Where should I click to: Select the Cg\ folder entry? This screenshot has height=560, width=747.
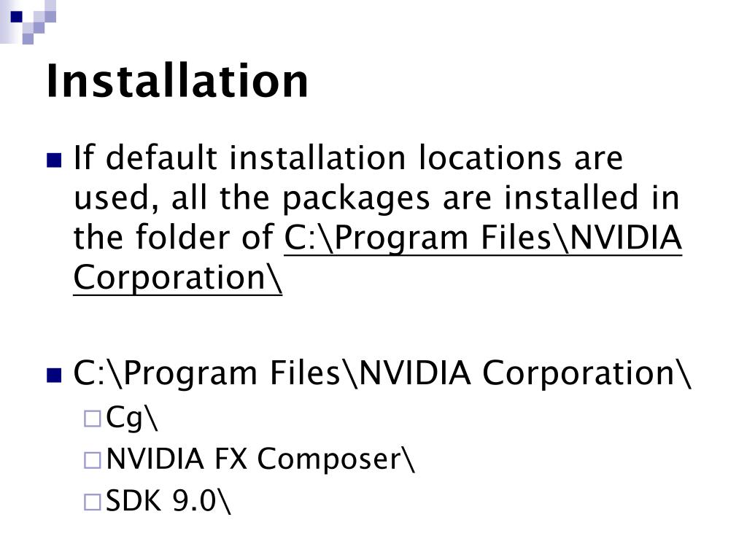coord(131,418)
